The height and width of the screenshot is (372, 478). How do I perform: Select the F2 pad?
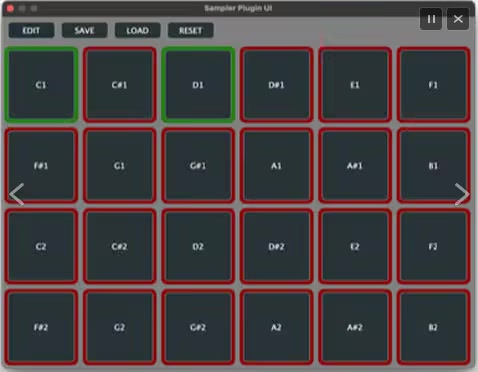pos(433,246)
